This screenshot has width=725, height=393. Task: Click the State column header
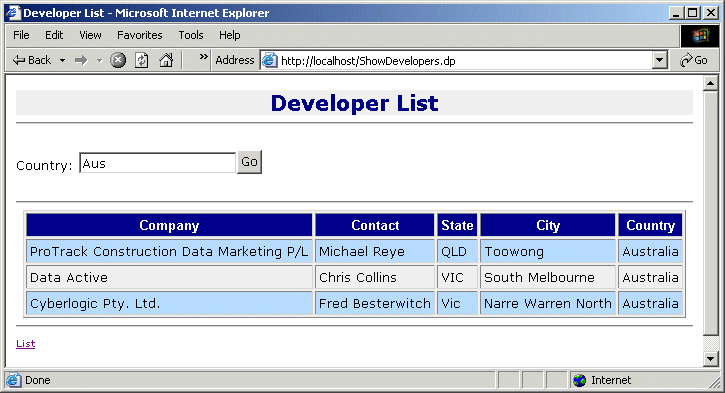[457, 225]
